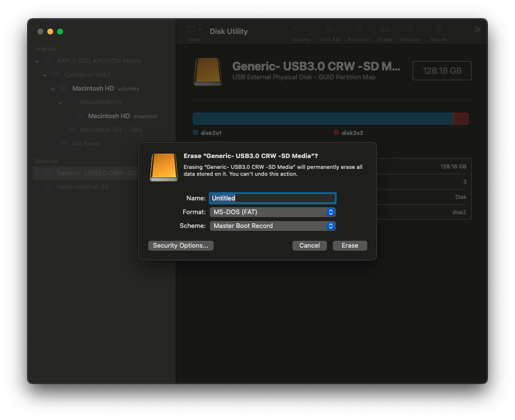Open the Format dropdown showing MS-DOS (FAT)
515x420 pixels.
coord(273,212)
